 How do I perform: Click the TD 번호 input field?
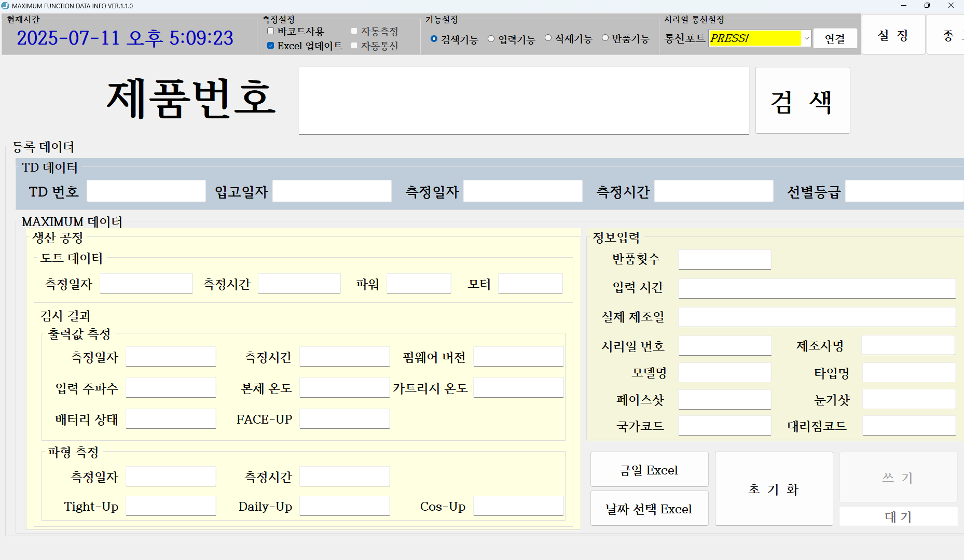tap(146, 191)
